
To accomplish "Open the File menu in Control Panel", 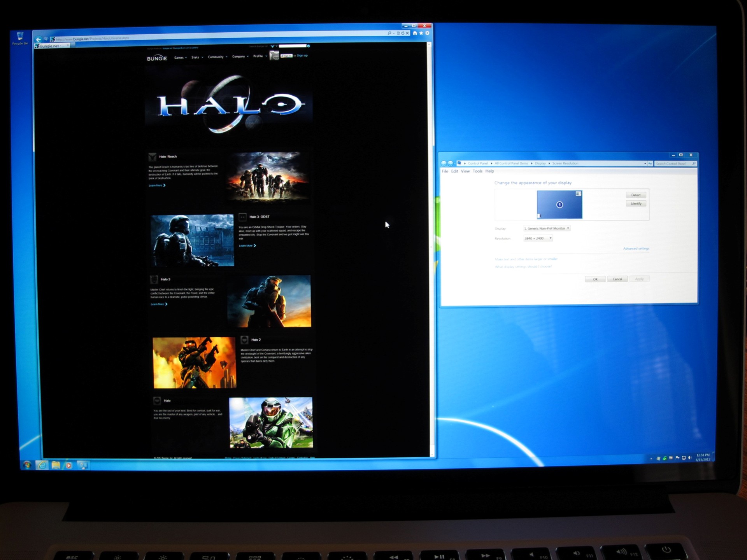I will pyautogui.click(x=445, y=171).
